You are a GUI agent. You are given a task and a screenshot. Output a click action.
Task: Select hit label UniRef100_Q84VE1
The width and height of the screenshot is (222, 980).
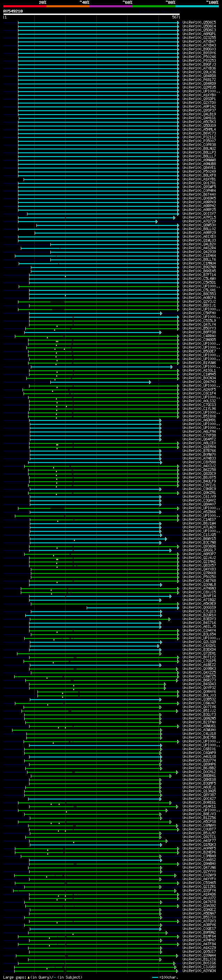point(199,168)
